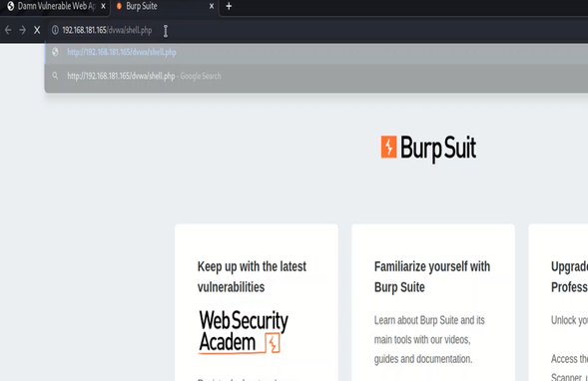Open the Web Security Academy logo
This screenshot has height=381, width=588.
pos(243,332)
